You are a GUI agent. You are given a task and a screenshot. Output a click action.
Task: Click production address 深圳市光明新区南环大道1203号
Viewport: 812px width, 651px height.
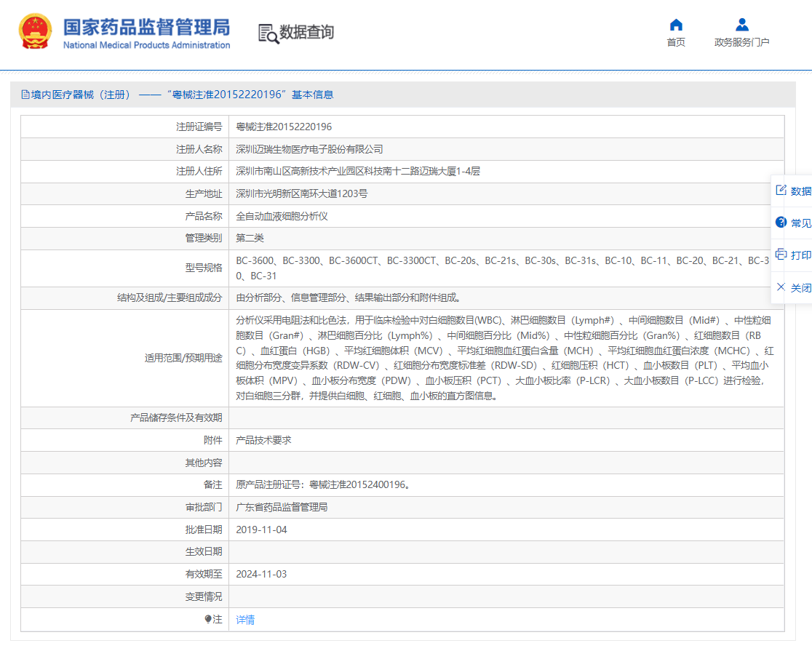pos(301,193)
